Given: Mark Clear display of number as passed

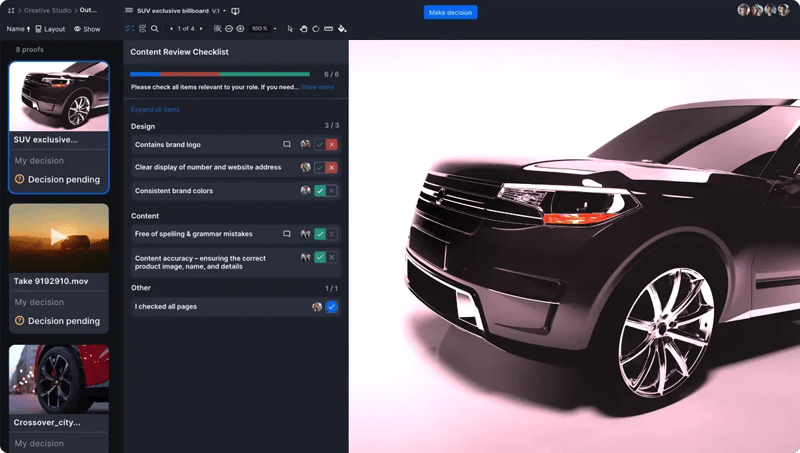Looking at the screenshot, I should pos(320,167).
